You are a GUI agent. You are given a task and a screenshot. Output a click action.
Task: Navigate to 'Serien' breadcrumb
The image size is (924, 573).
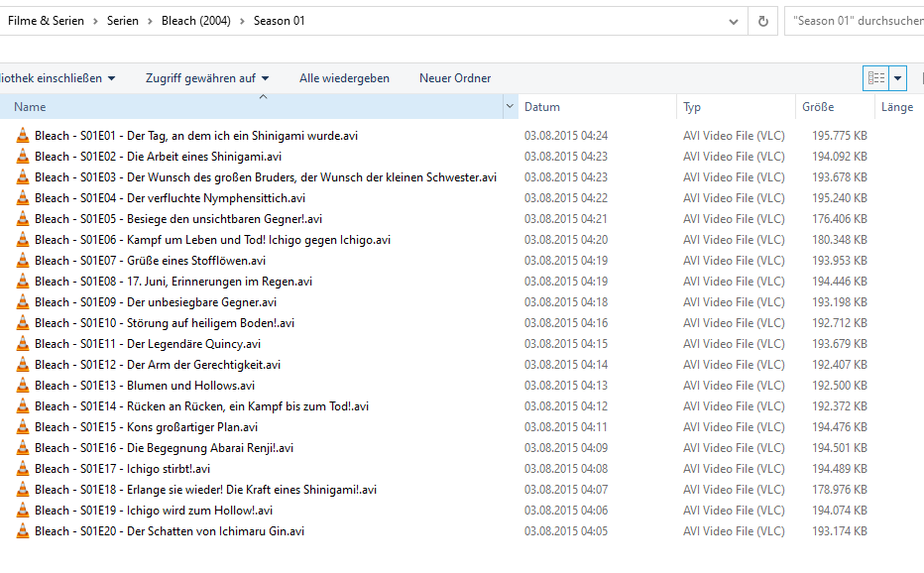(x=123, y=21)
